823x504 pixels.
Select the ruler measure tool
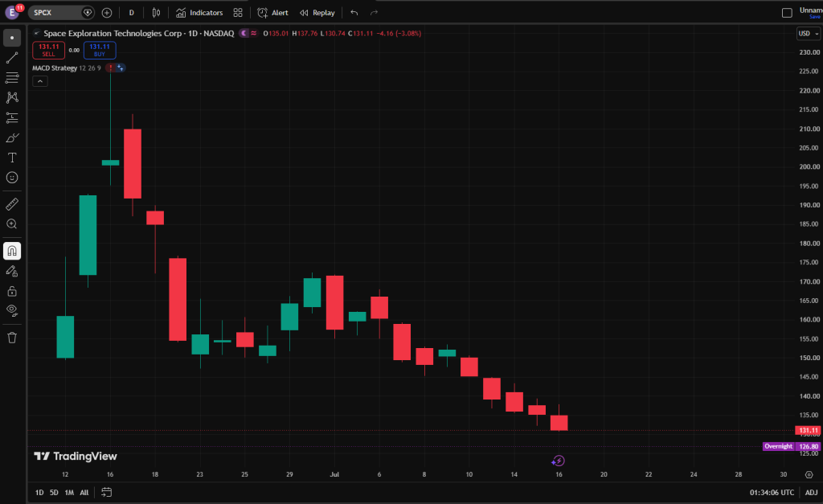12,204
